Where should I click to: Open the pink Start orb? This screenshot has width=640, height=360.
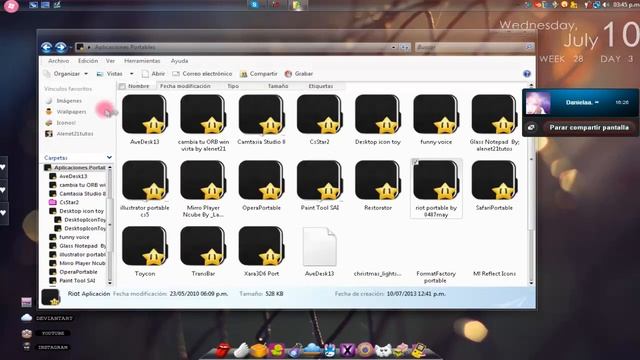coord(11,6)
